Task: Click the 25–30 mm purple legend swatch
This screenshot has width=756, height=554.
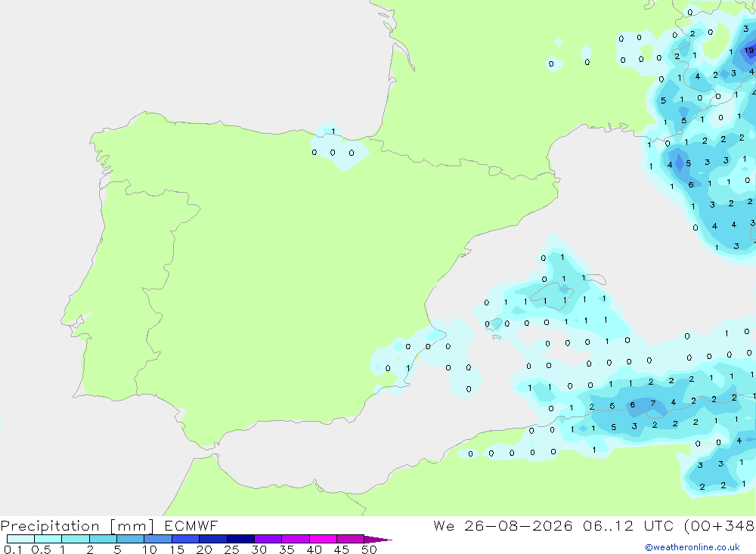Action: 240,539
